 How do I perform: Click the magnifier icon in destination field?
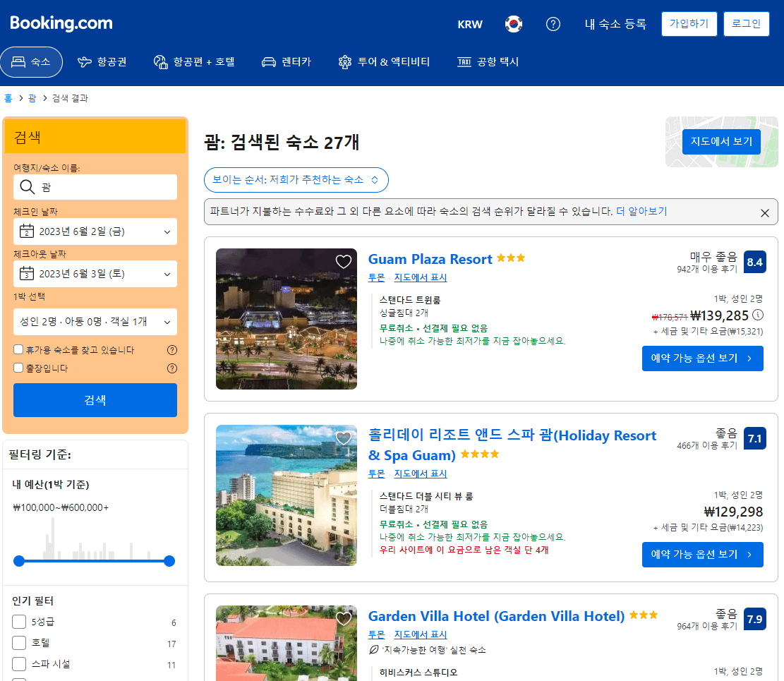tap(27, 187)
